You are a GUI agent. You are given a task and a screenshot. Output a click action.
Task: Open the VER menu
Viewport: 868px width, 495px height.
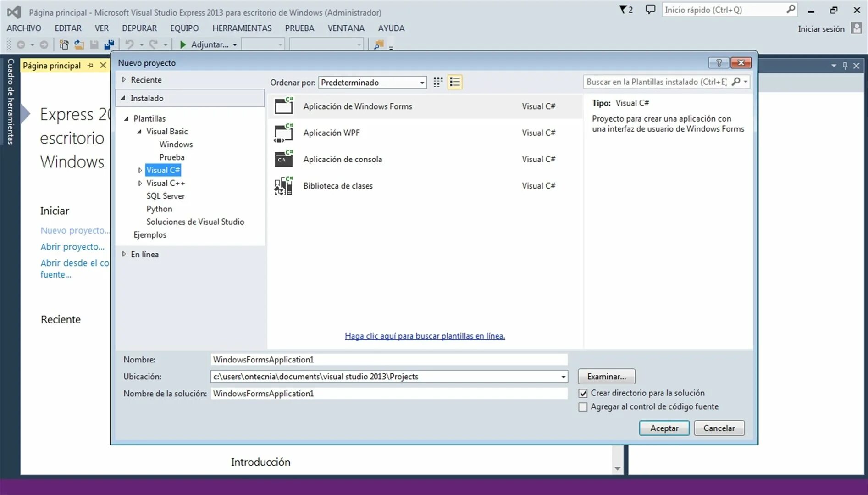[x=102, y=28]
